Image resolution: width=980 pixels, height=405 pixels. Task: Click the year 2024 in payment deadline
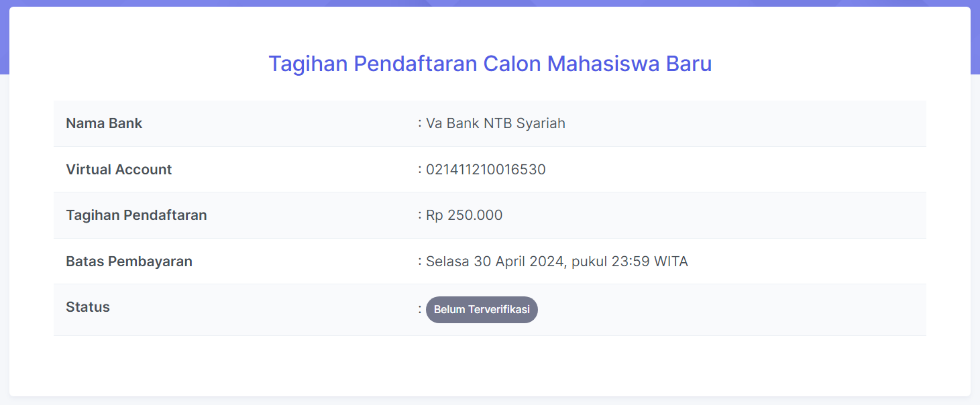[x=548, y=262]
